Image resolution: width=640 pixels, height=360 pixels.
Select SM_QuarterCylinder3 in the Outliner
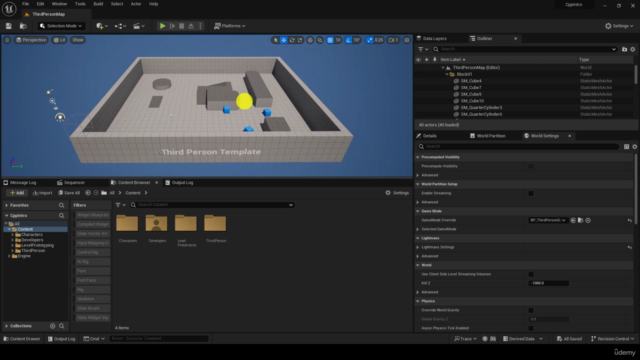pos(481,108)
